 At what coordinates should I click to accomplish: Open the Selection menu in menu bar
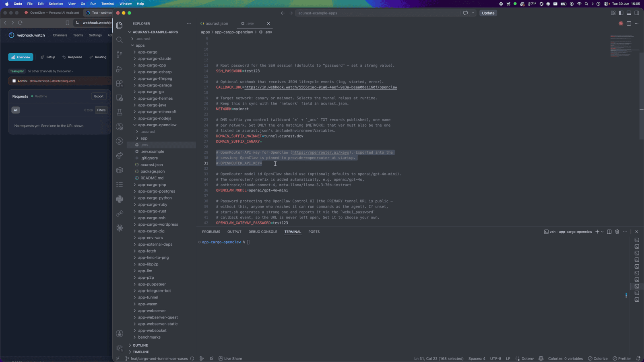click(x=56, y=4)
